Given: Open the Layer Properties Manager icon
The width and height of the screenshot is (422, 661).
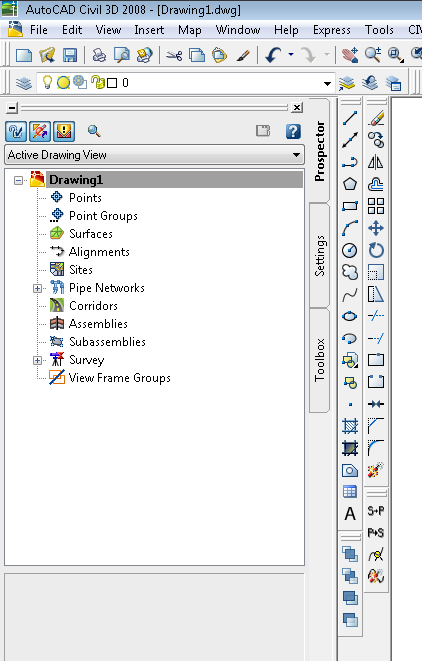Looking at the screenshot, I should click(x=24, y=83).
